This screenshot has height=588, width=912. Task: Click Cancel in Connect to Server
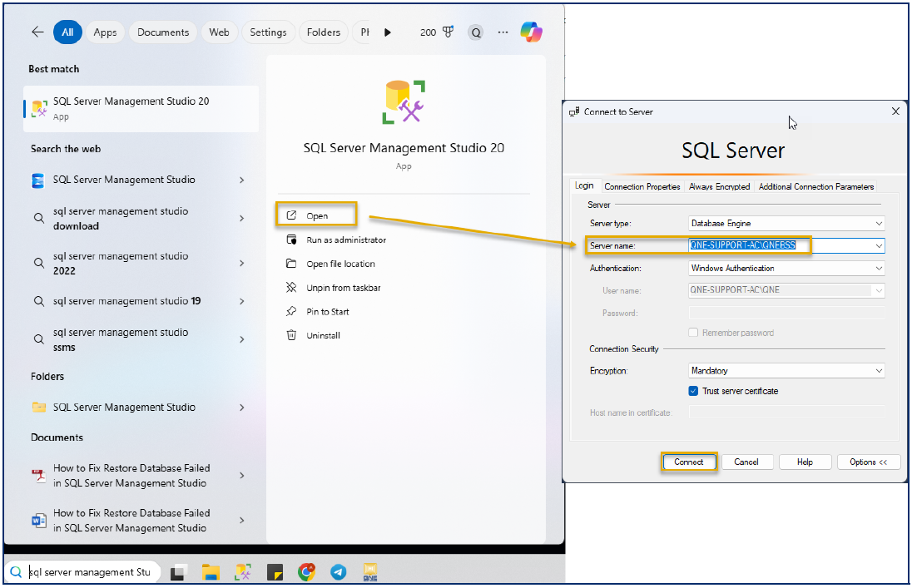746,462
